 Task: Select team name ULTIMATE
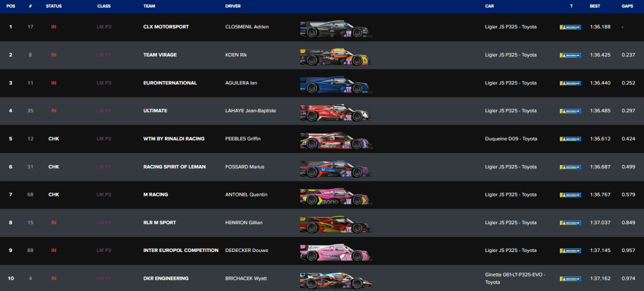(155, 111)
